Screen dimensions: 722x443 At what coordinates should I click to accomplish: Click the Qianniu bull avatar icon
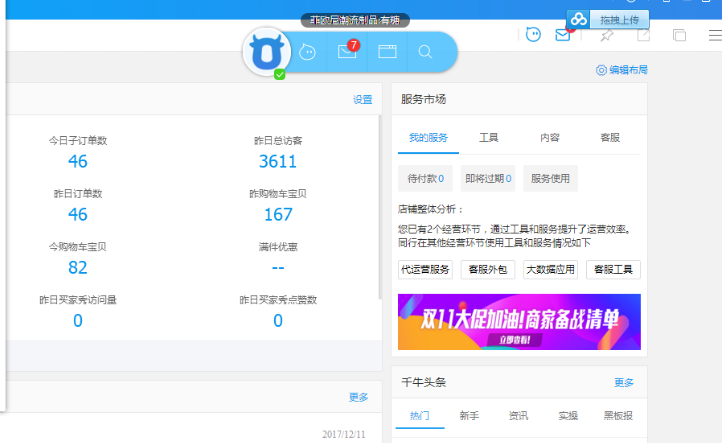[268, 52]
